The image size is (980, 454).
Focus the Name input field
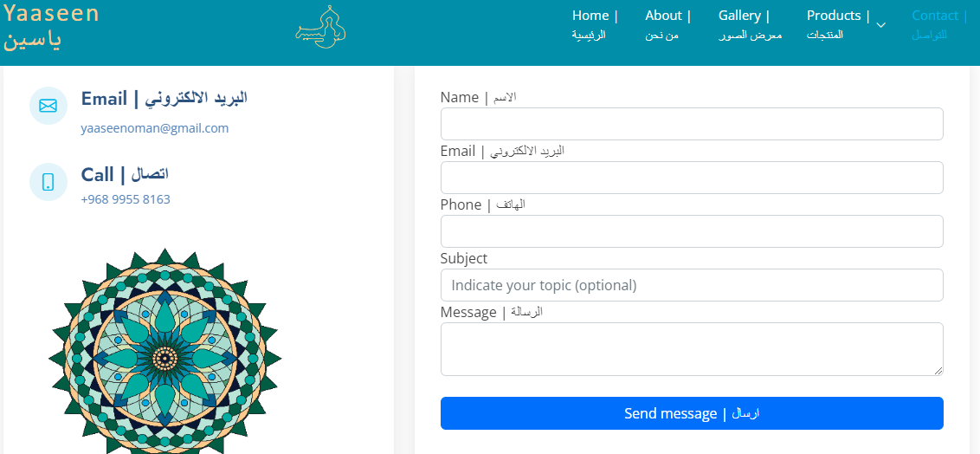pos(691,124)
